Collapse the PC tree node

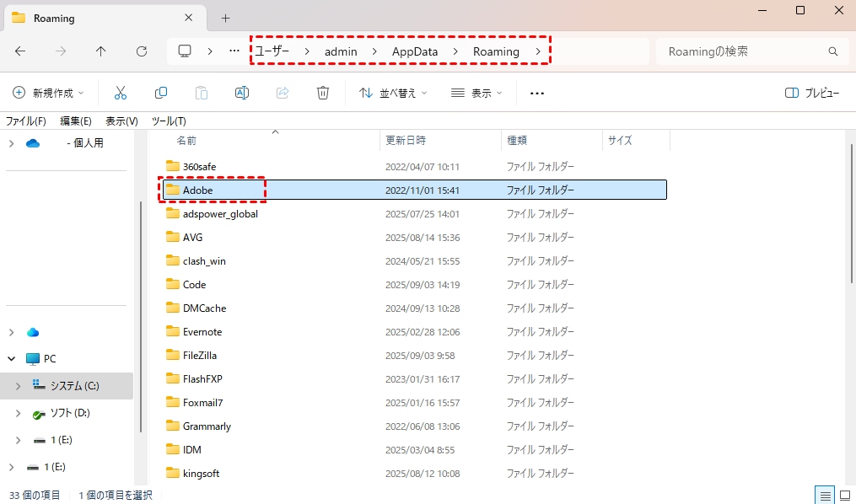tap(12, 358)
